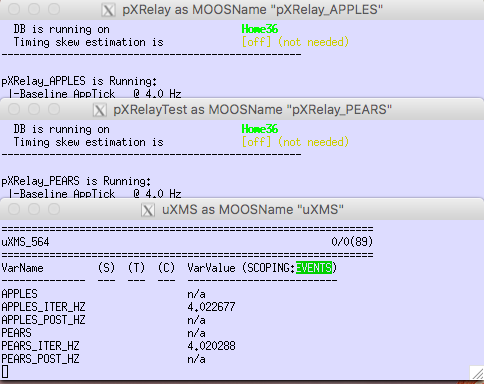
Task: Click 'pXRelay_APPLES is Running:' line
Action: (x=79, y=81)
